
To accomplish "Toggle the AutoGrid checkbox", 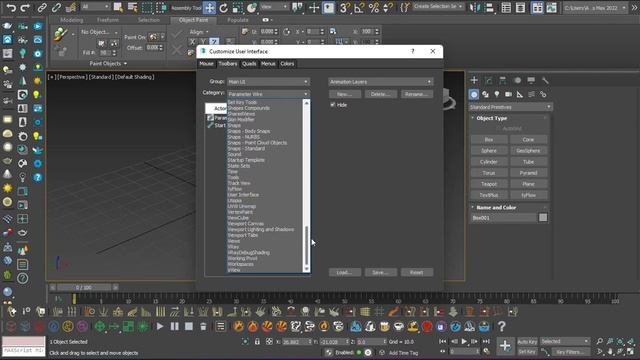I will pos(498,128).
